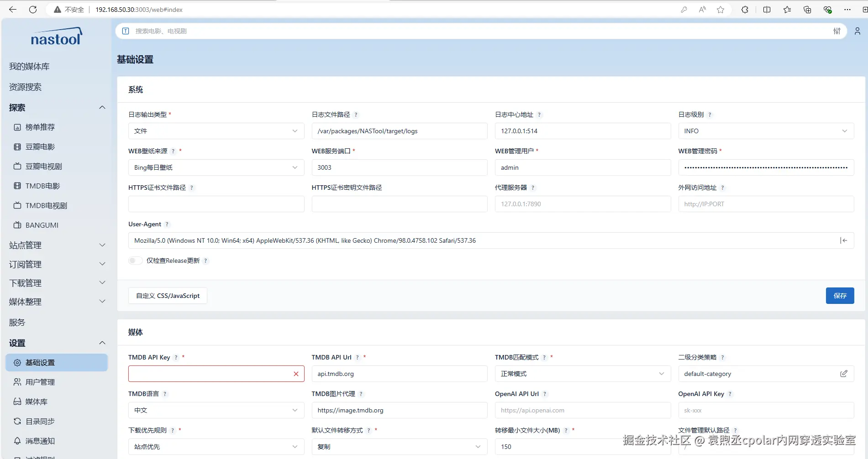Click the OpenAI API Url field
This screenshot has width=868, height=459.
click(583, 410)
